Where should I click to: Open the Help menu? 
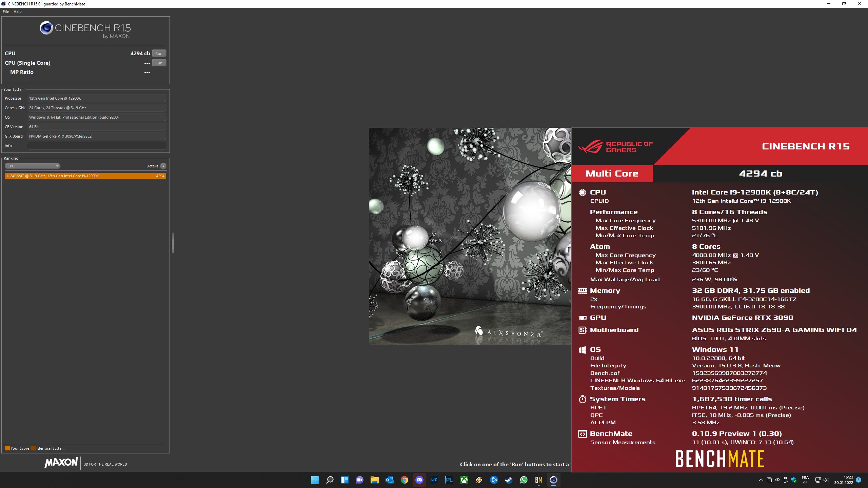tap(18, 12)
